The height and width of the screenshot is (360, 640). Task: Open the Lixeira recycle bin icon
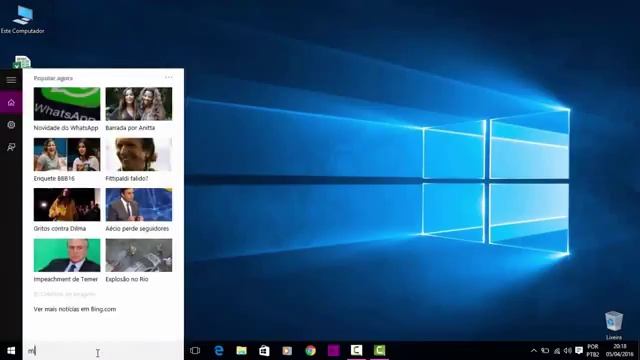coord(614,324)
